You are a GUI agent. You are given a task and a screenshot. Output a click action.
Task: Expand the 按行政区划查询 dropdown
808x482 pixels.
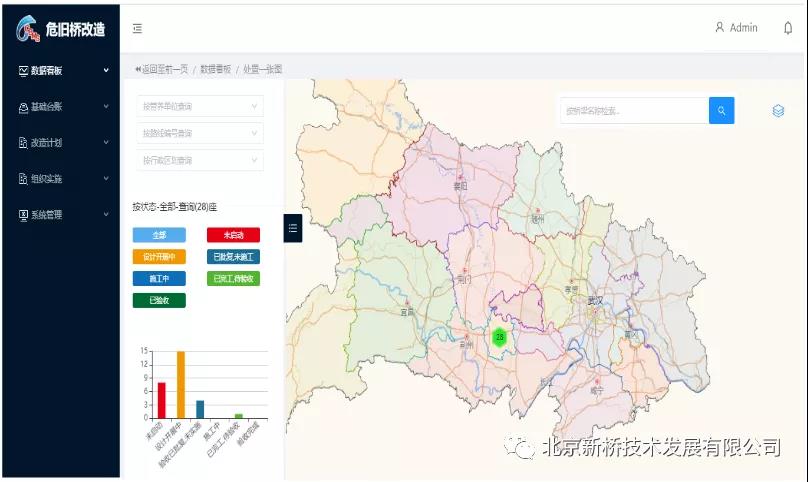(x=200, y=160)
